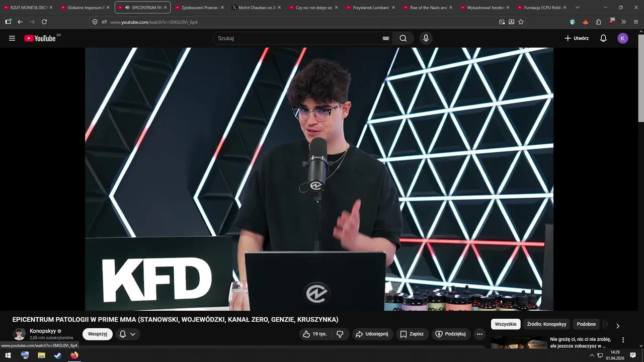This screenshot has height=362, width=644.
Task: Open the Konopskyy channel avatar
Action: [x=20, y=334]
